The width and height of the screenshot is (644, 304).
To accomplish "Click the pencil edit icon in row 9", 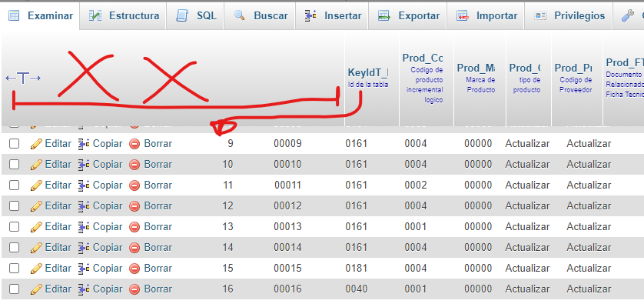I will (36, 144).
